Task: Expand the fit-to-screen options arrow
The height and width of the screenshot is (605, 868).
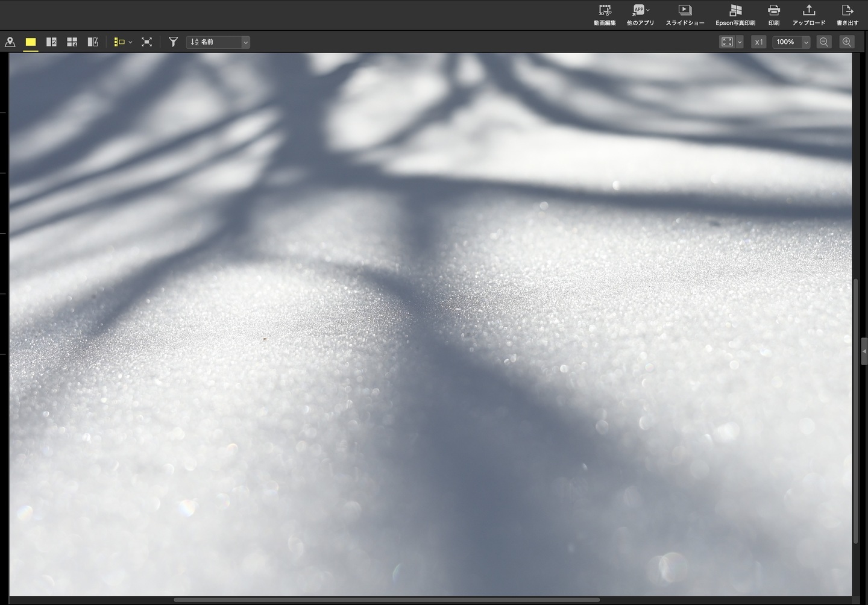Action: (740, 42)
